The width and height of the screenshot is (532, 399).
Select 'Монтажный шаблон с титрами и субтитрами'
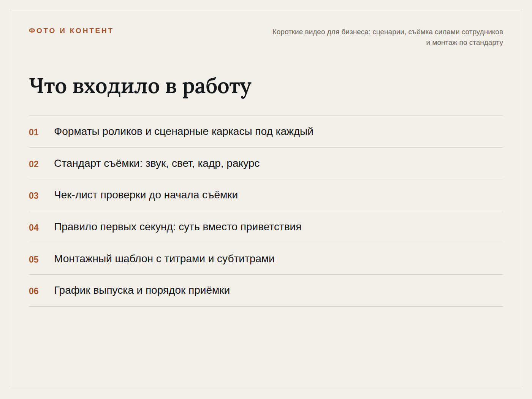164,259
